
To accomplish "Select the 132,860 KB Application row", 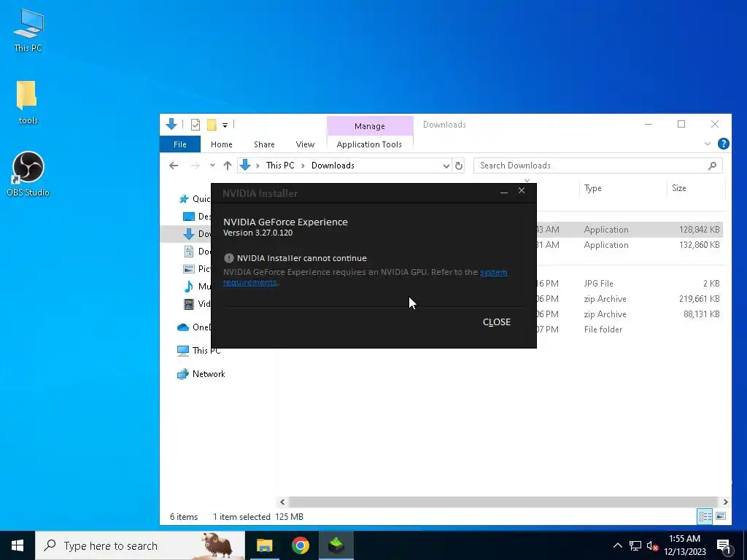I will (x=500, y=245).
